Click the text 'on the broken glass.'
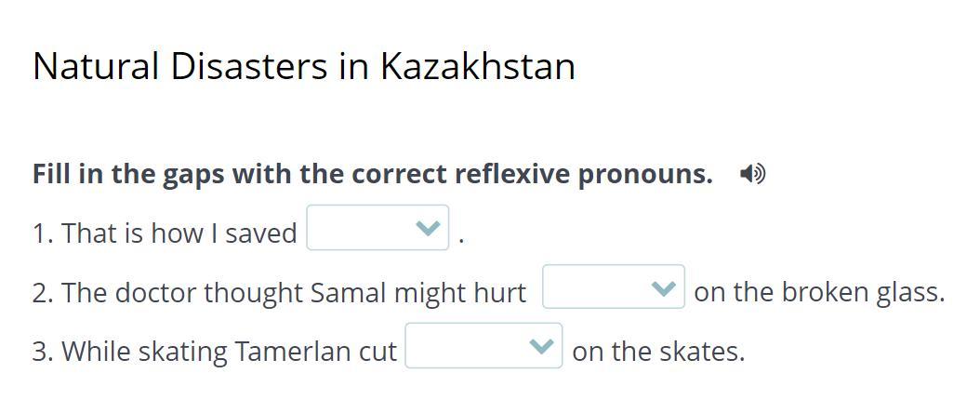 [818, 292]
